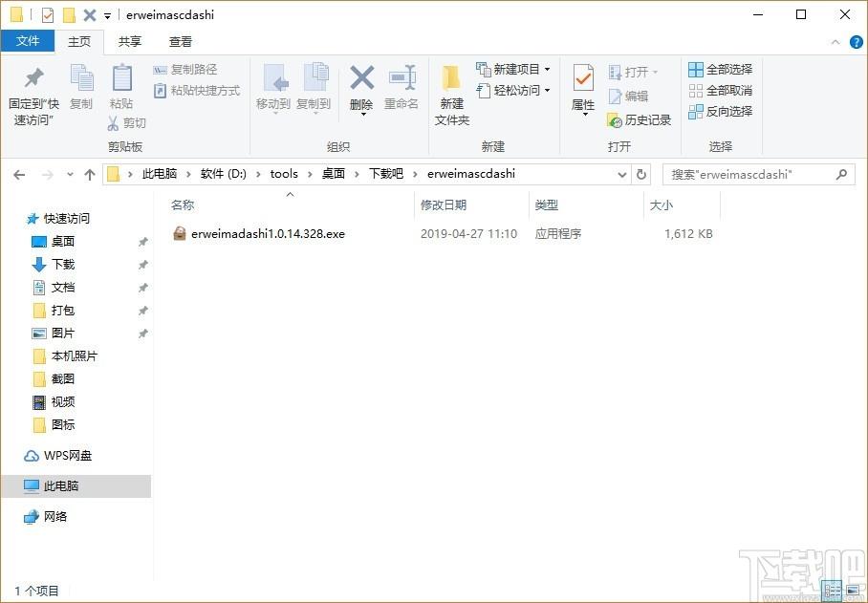
Task: Click the Delete X icon
Action: [x=361, y=77]
